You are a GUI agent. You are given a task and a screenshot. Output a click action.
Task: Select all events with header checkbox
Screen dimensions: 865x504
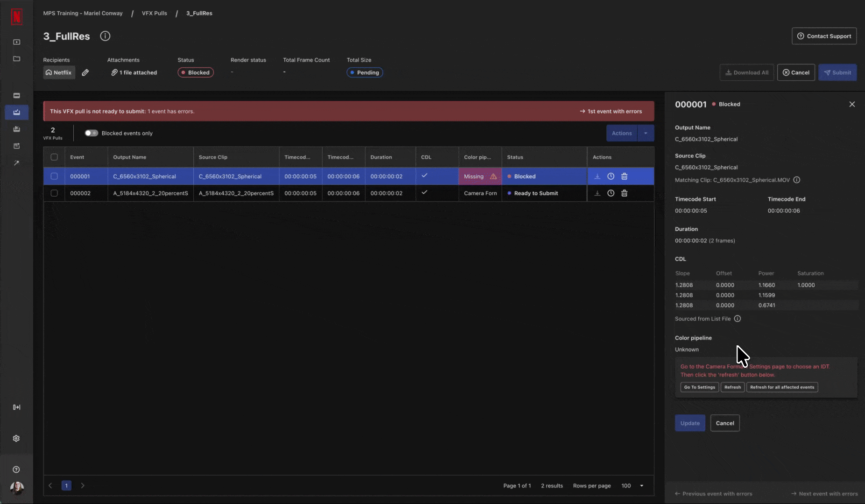pos(54,157)
